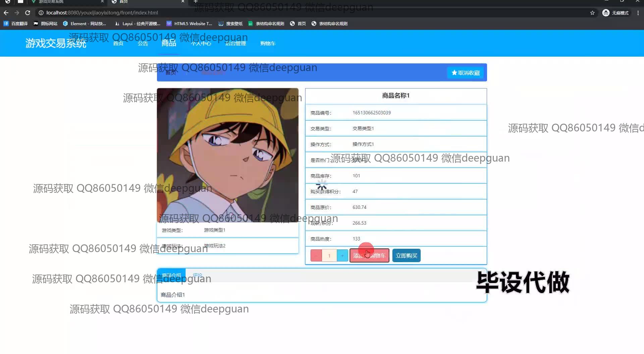The image size is (644, 354).
Task: Click the 添加到购物车 button
Action: click(x=369, y=256)
